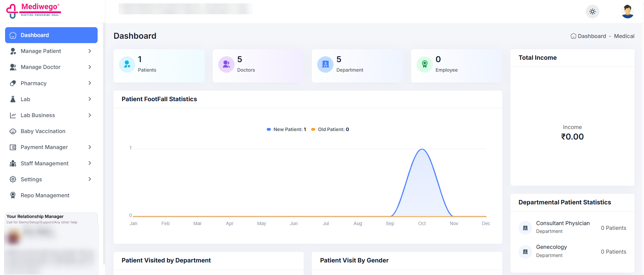644x275 pixels.
Task: Click Consultant Physician 0 Patients count
Action: pos(613,228)
